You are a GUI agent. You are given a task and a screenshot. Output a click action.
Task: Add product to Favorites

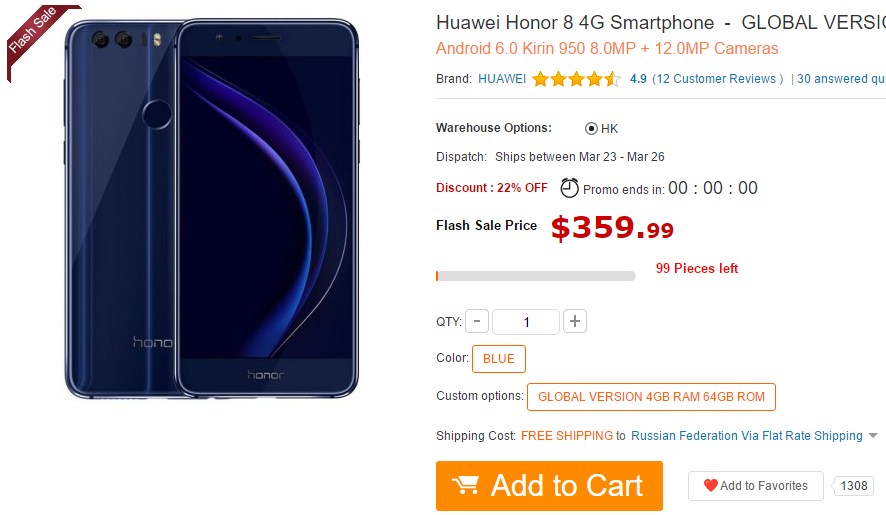coord(755,486)
